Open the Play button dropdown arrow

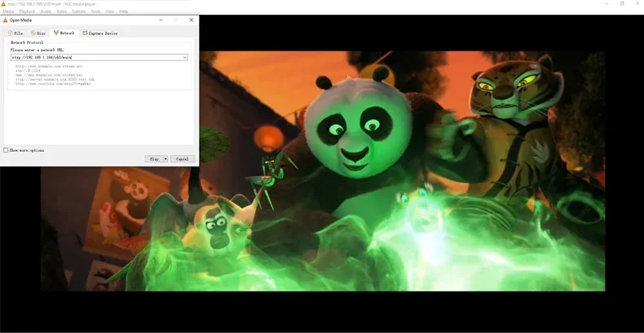[x=165, y=159]
